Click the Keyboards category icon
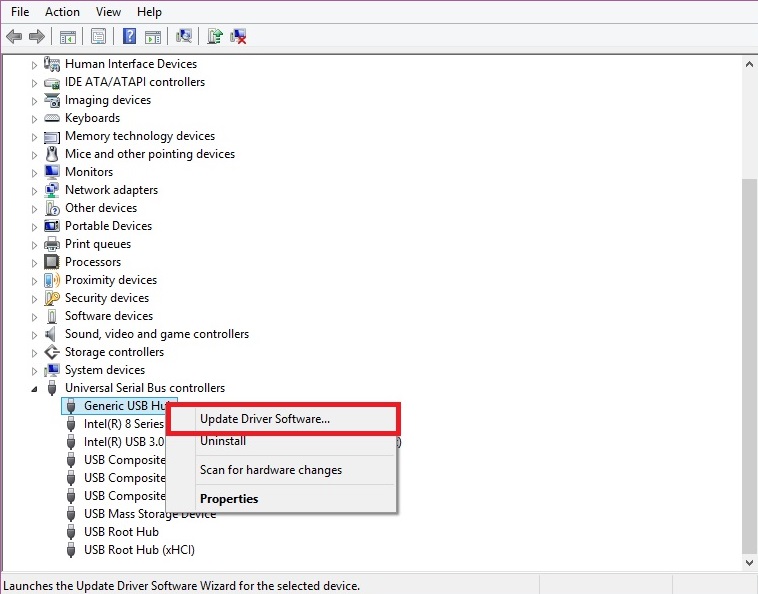This screenshot has height=594, width=758. coord(52,118)
